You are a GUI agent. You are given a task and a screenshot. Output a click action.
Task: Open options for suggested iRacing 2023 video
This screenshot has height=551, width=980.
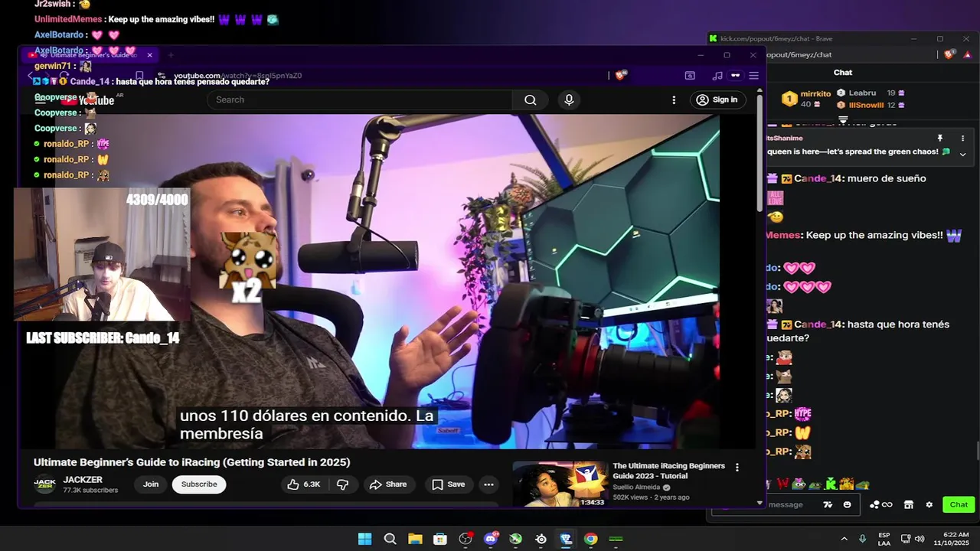(x=737, y=467)
